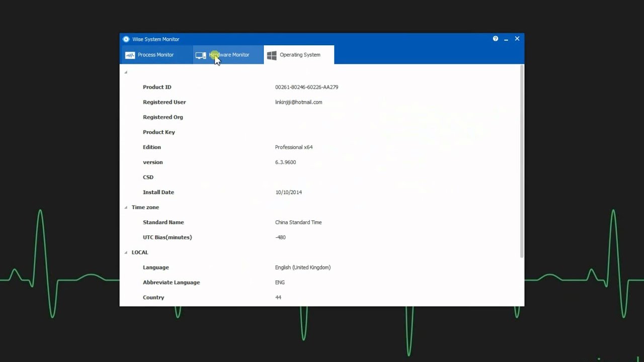Image resolution: width=644 pixels, height=362 pixels.
Task: Select the Operating System tab
Action: click(299, 55)
